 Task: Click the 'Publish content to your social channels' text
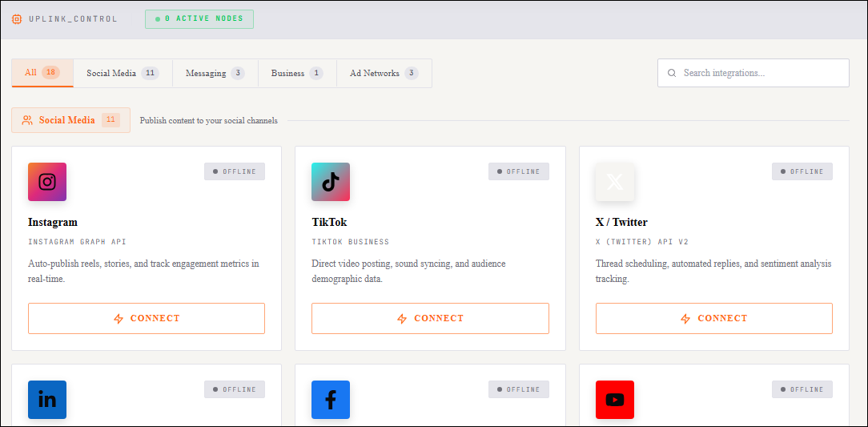coord(209,121)
